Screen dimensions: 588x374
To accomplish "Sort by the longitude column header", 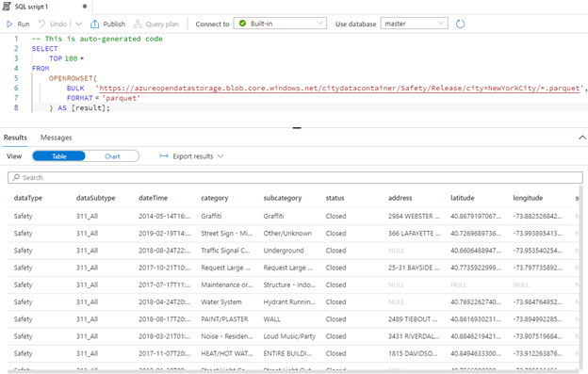I will [528, 198].
